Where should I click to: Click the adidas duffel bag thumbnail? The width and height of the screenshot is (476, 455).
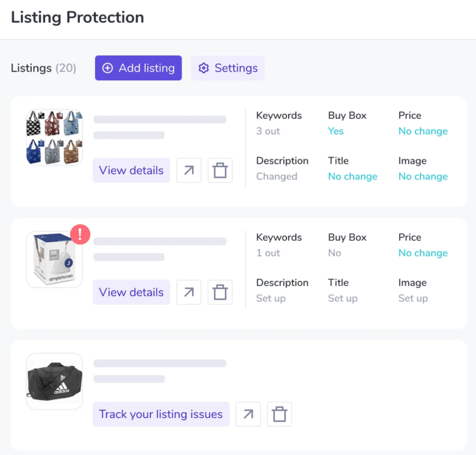pos(54,381)
